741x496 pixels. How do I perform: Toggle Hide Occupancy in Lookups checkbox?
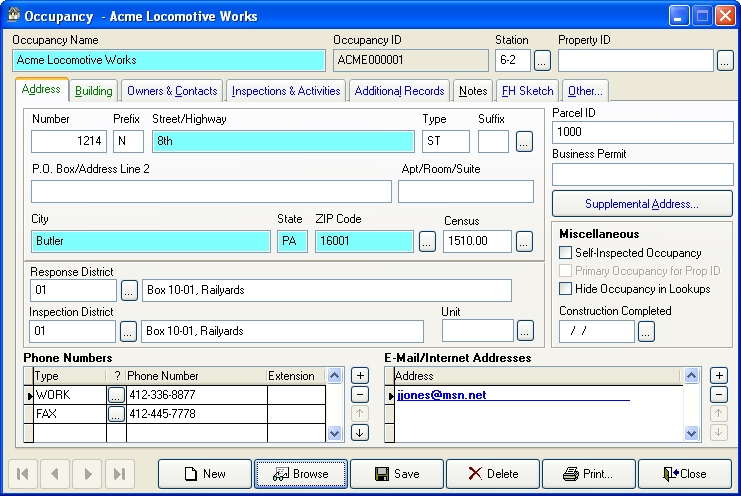click(x=565, y=289)
